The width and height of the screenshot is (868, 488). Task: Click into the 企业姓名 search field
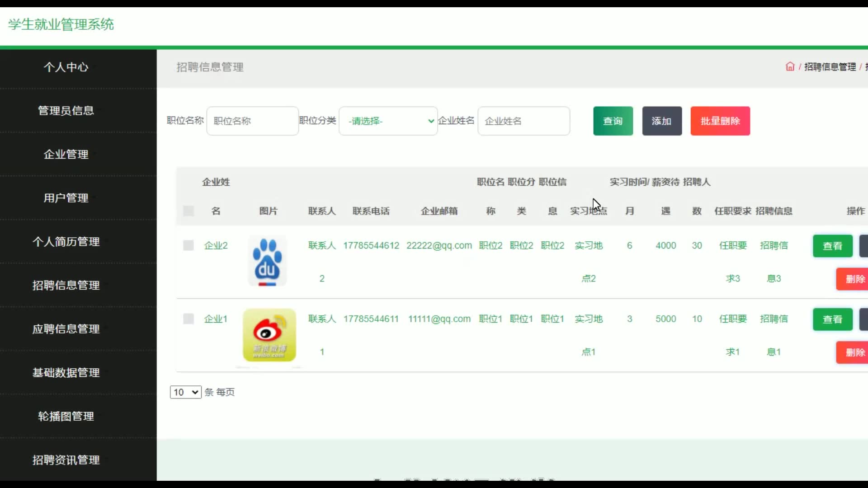524,121
